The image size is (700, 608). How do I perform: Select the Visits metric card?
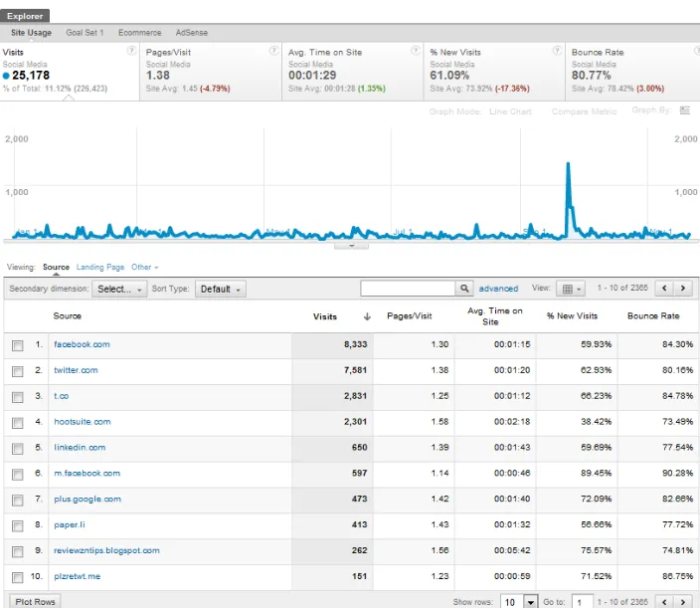point(70,71)
